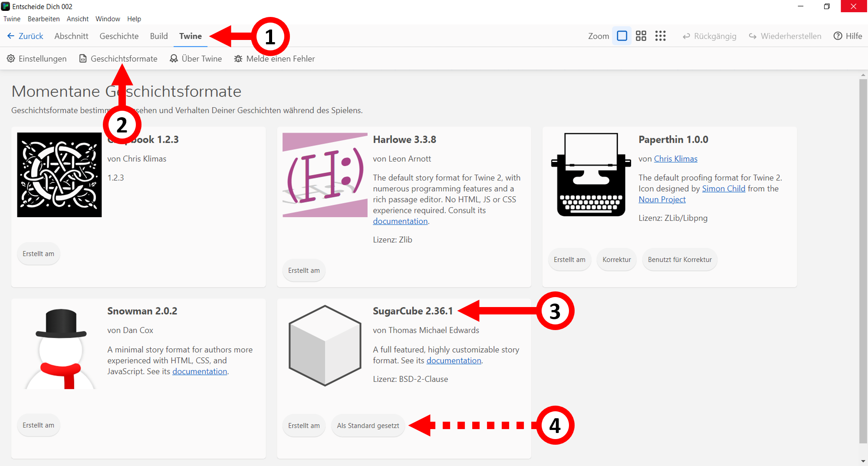
Task: Click Erstellt am on Paperthin card
Action: tap(569, 260)
